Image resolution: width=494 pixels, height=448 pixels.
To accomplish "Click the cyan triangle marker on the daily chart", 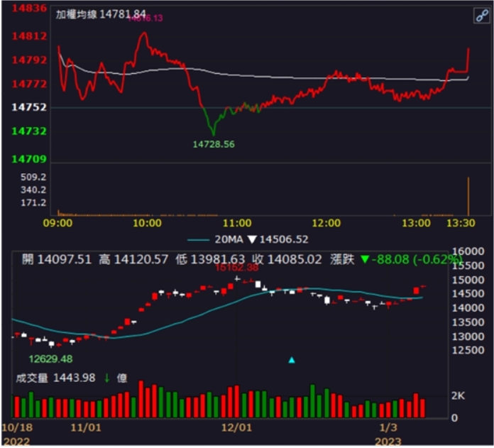I will [291, 360].
